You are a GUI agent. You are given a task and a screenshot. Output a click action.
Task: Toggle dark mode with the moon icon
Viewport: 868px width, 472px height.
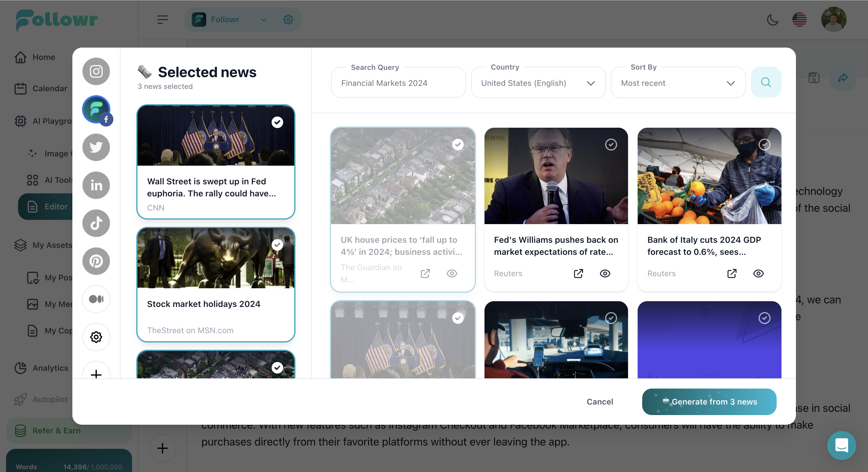click(773, 20)
